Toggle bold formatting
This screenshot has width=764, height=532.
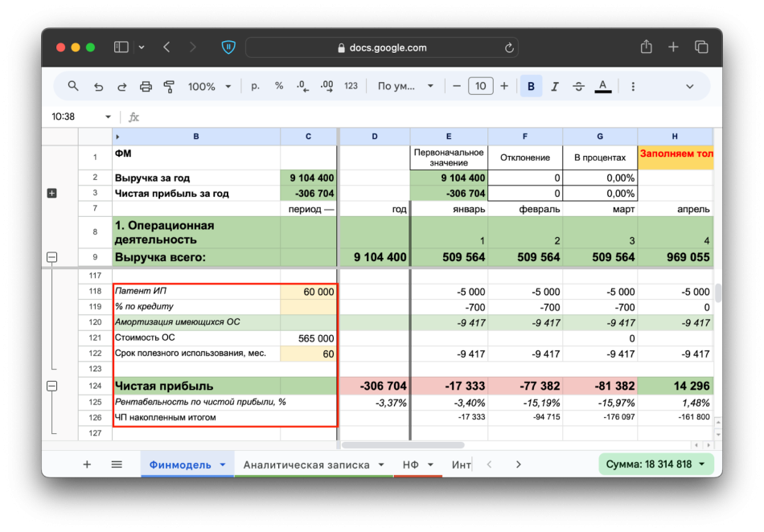(x=531, y=86)
